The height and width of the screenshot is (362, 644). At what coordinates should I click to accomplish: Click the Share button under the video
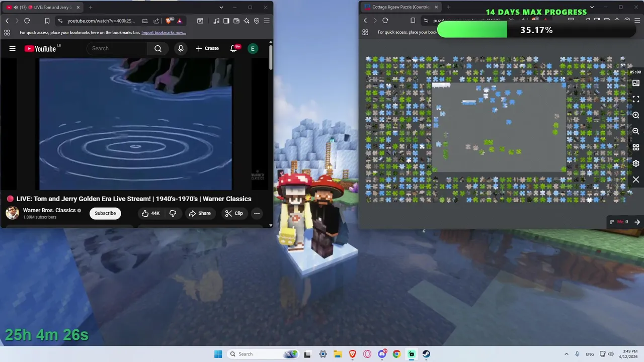(x=200, y=213)
